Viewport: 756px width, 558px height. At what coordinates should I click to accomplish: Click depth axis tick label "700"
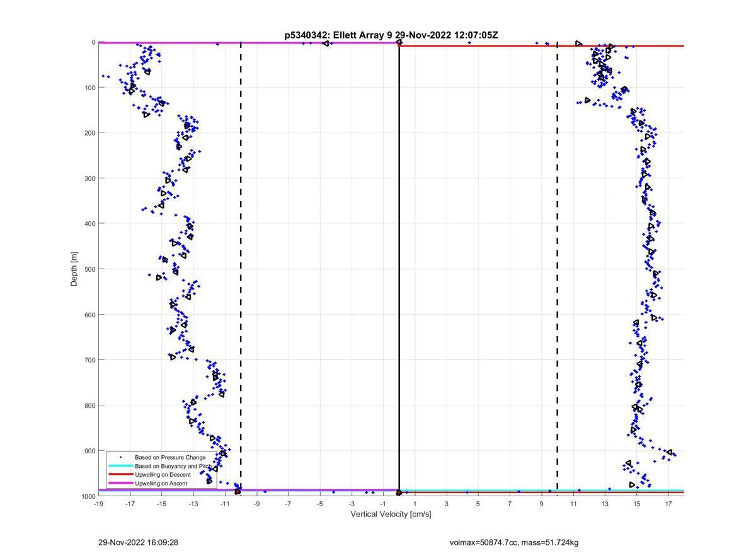[89, 360]
